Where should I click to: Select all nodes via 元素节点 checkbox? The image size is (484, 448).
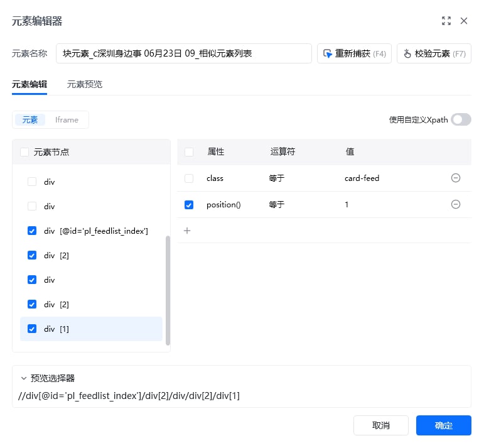(24, 152)
